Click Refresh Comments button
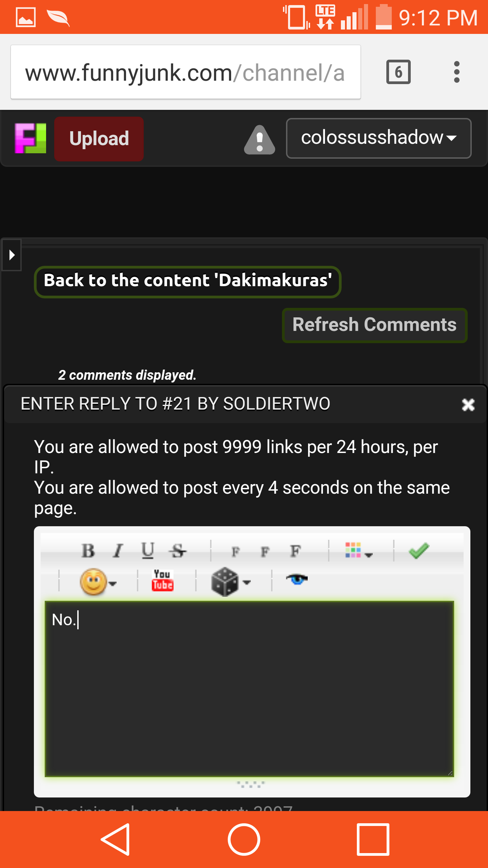Screen dimensions: 488x868 coord(374,325)
